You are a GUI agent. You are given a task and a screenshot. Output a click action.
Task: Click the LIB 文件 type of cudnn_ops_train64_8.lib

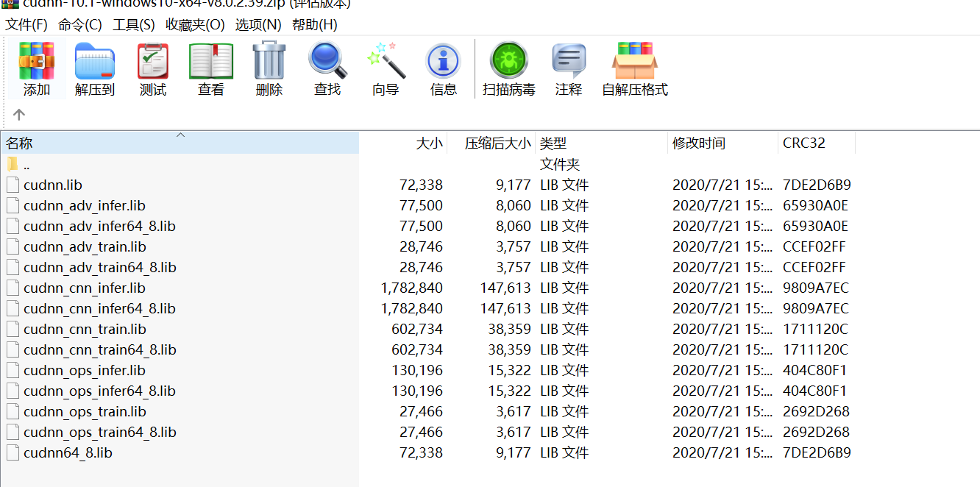coord(564,432)
